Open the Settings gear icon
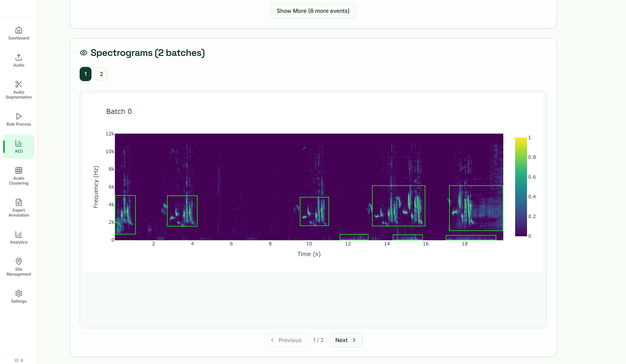Image resolution: width=626 pixels, height=364 pixels. tap(19, 293)
